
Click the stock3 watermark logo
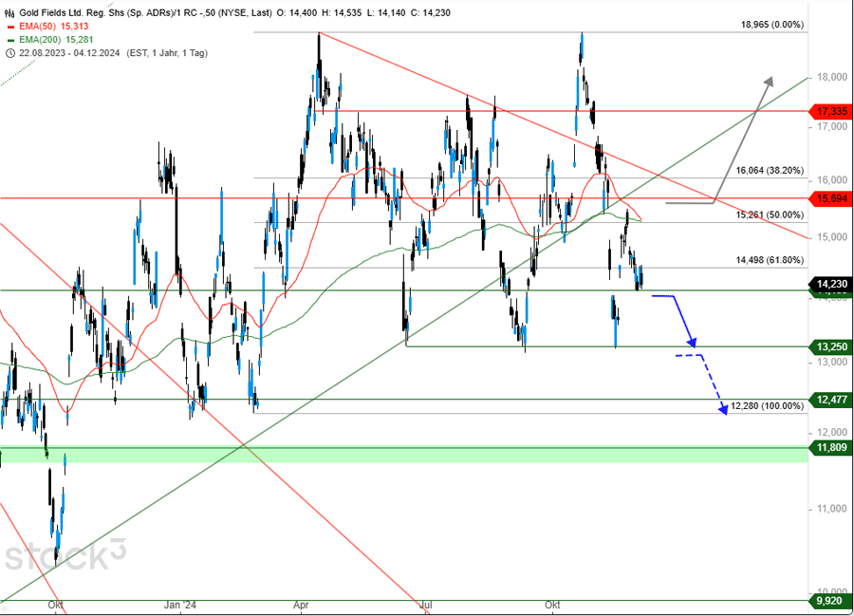[65, 555]
